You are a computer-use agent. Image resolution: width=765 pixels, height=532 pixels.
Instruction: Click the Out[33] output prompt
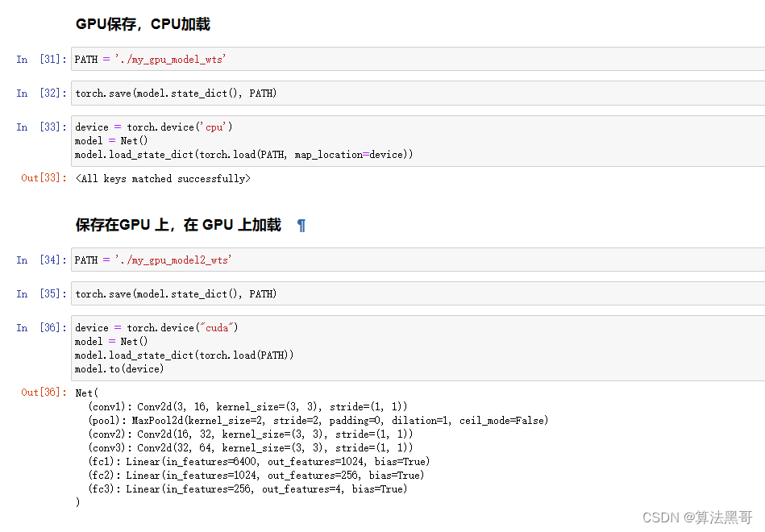44,178
